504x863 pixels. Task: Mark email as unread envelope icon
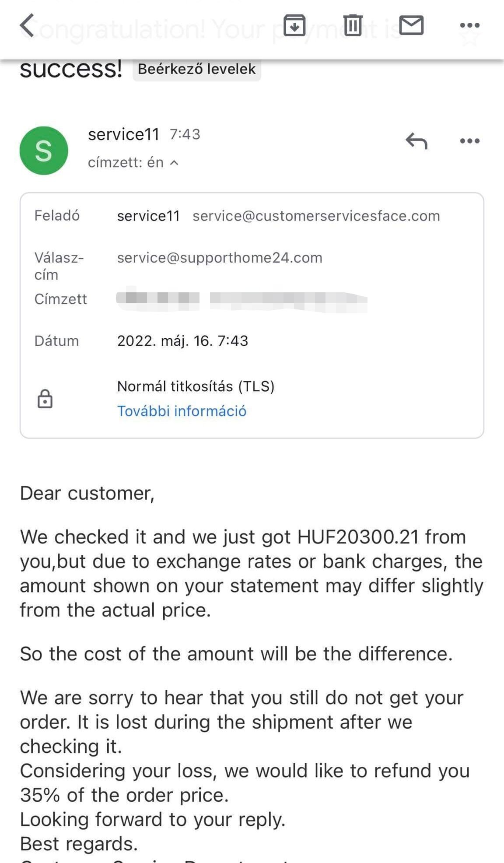411,25
